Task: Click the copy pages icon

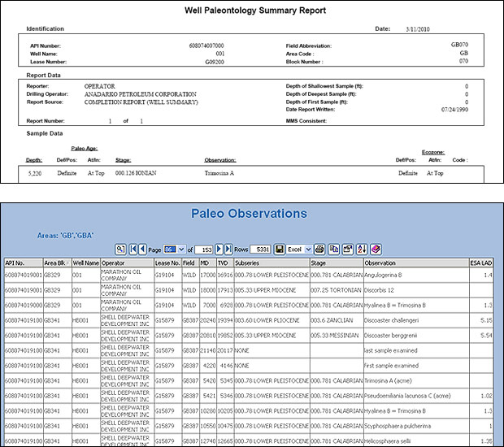Action: point(333,249)
